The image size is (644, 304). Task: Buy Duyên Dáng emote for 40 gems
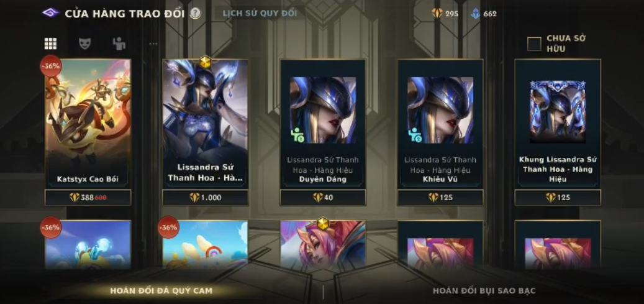[x=323, y=198]
